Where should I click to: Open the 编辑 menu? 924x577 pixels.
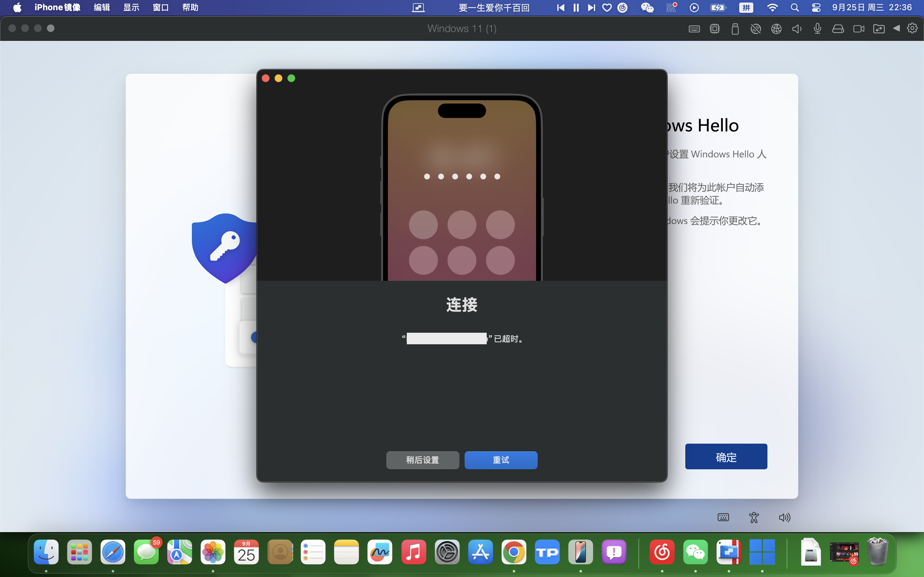pyautogui.click(x=102, y=8)
